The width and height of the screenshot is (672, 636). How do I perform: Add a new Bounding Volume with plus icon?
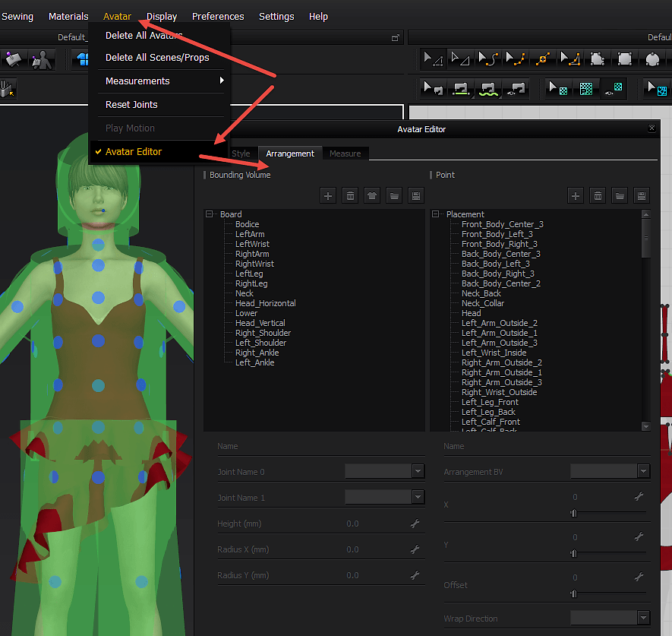(328, 196)
